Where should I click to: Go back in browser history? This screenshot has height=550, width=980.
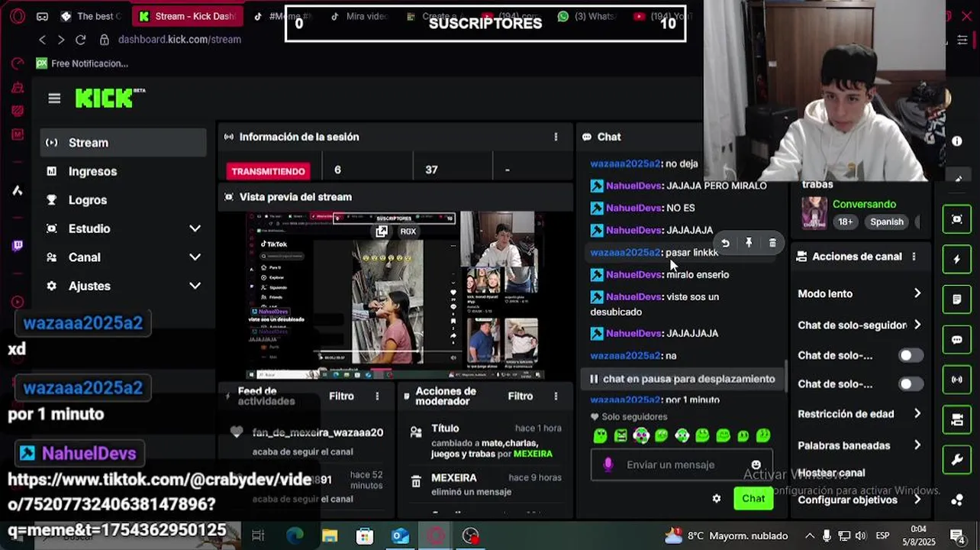pos(42,40)
